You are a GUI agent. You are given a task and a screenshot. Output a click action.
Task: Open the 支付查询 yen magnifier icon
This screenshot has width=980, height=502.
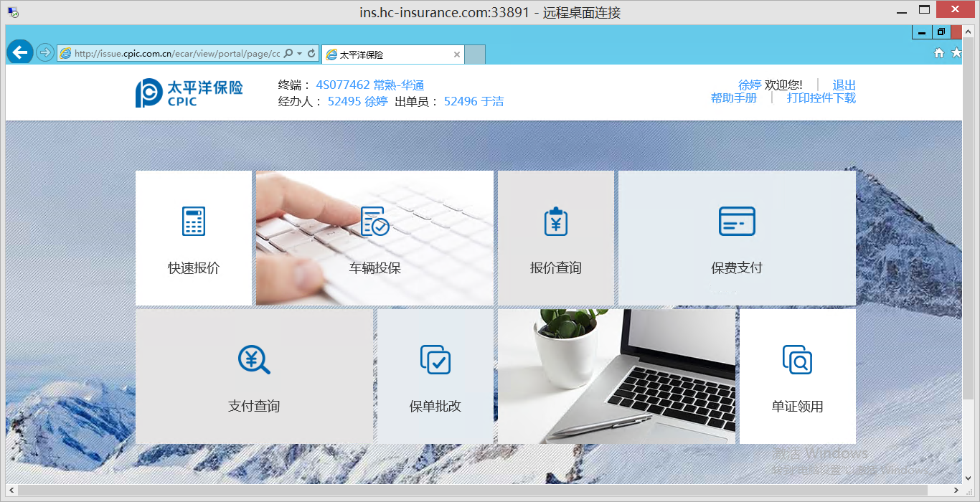coord(254,359)
